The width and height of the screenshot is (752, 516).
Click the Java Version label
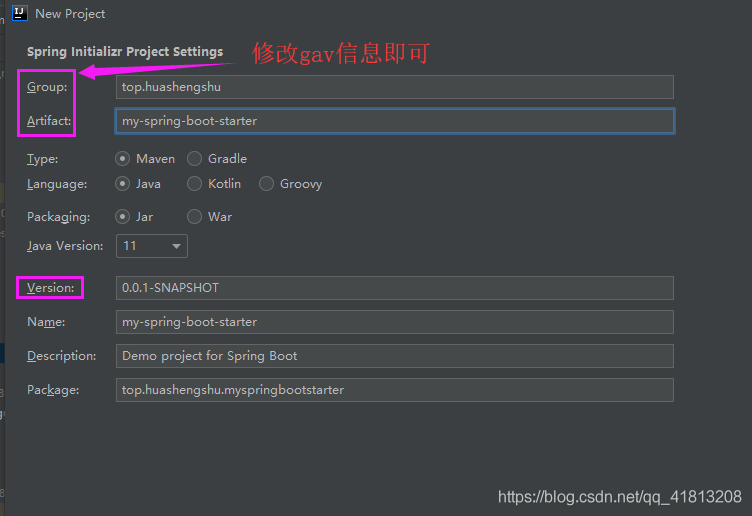click(x=65, y=246)
